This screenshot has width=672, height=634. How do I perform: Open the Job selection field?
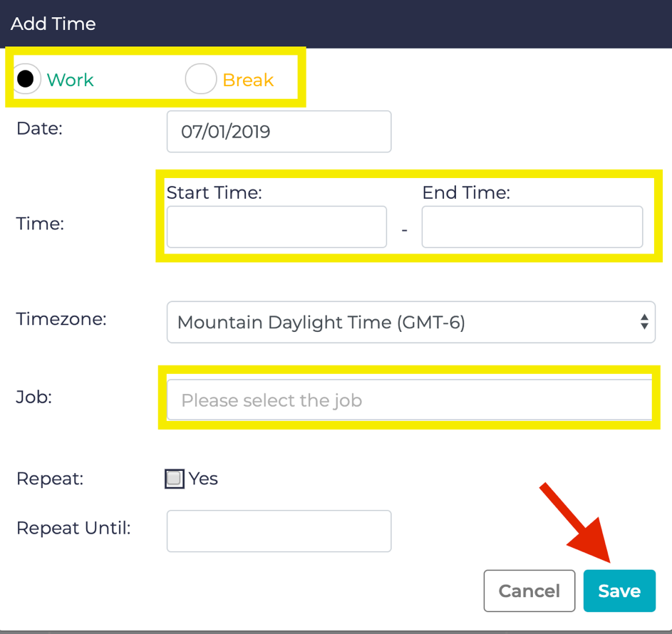tap(409, 400)
